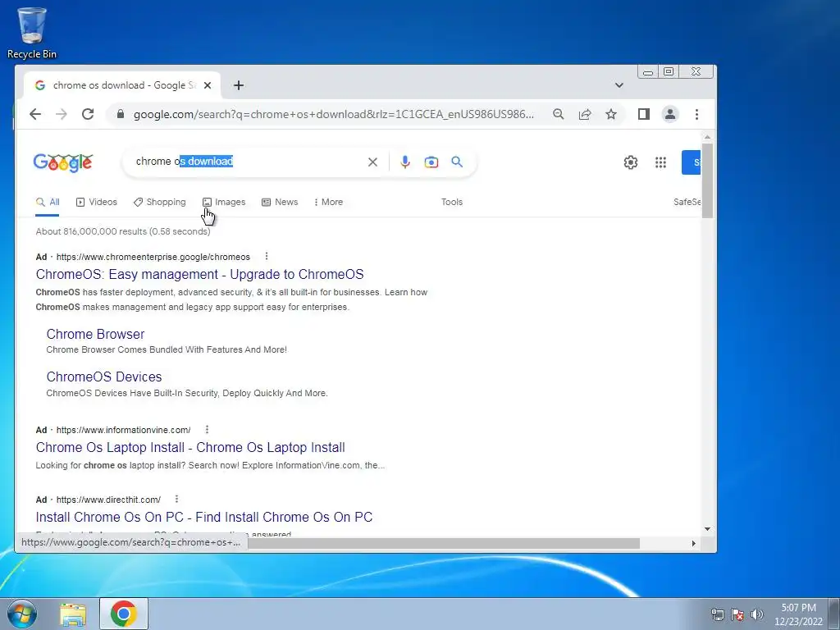Open the network tray icon
This screenshot has height=630, width=840.
(717, 614)
